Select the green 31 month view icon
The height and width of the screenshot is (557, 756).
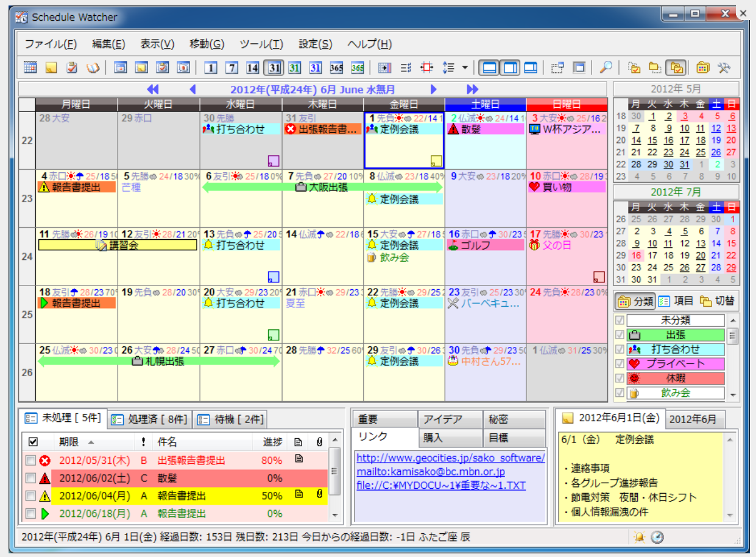point(295,68)
